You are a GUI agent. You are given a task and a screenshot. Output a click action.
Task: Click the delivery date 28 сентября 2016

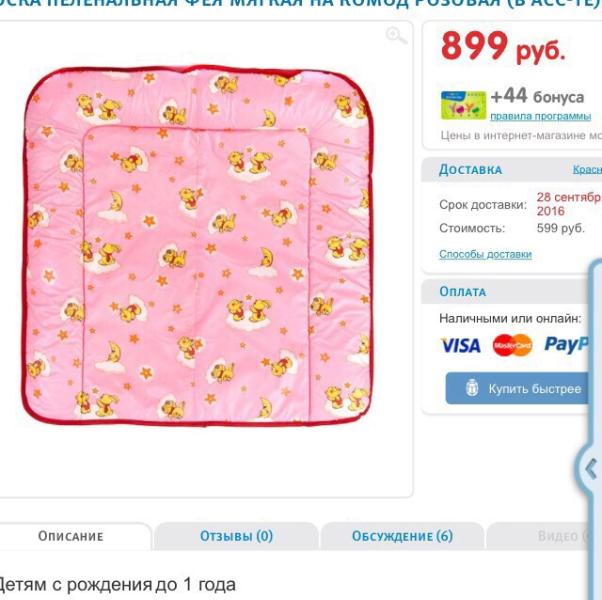[569, 204]
